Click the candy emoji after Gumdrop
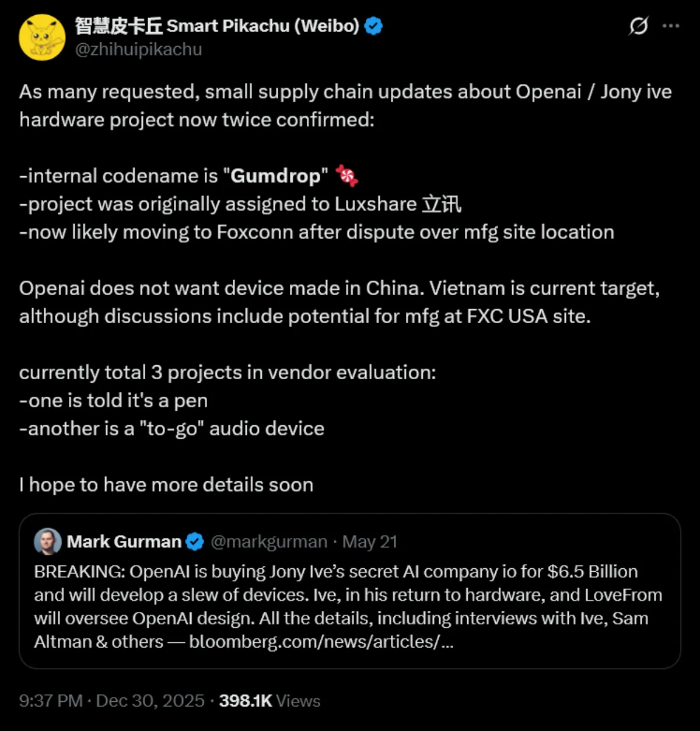 point(346,176)
